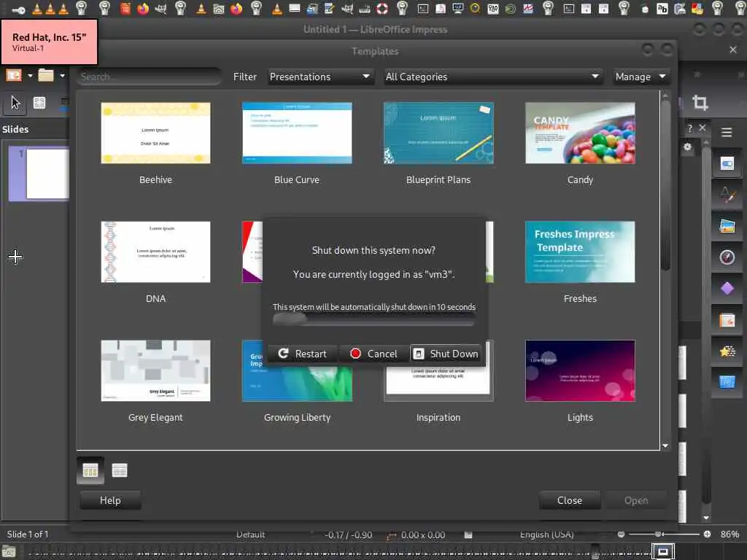Select the Blue Curve template thumbnail
The height and width of the screenshot is (560, 747).
(297, 133)
